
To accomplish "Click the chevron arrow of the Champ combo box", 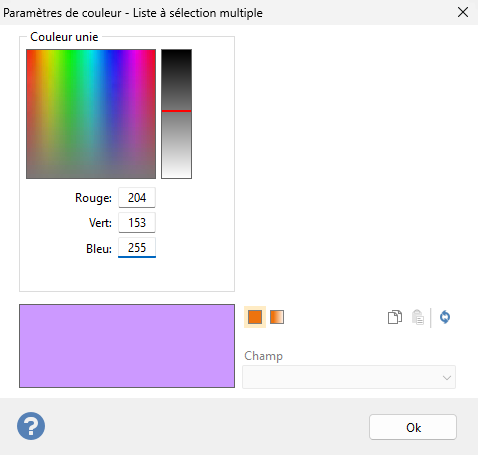I will 447,378.
